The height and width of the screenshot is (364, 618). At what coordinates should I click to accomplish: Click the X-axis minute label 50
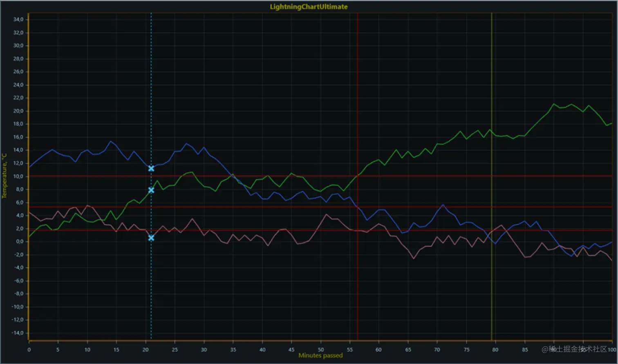pyautogui.click(x=321, y=350)
